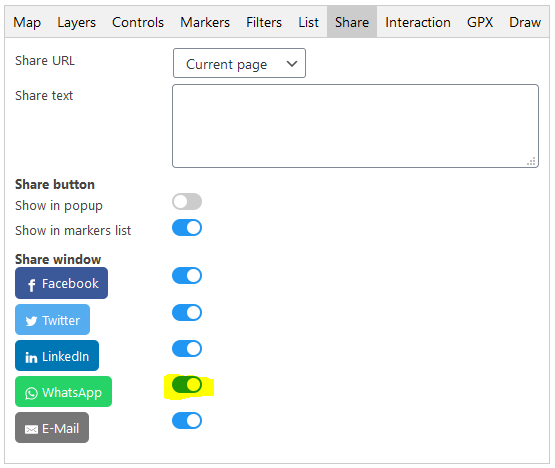Disable the LinkedIn sharing toggle
This screenshot has width=555, height=468.
(187, 349)
